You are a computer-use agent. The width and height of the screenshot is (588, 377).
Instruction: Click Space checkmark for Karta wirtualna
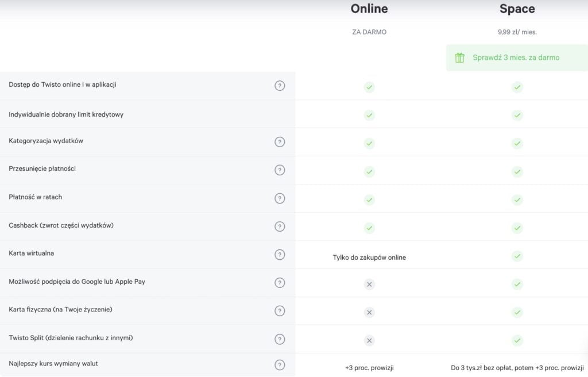(x=517, y=256)
